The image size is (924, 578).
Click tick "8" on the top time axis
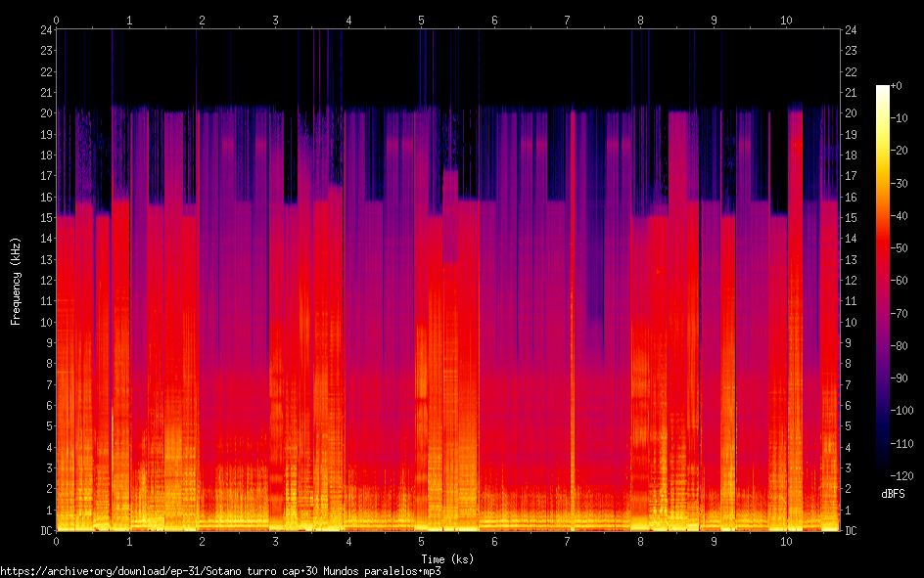(640, 21)
